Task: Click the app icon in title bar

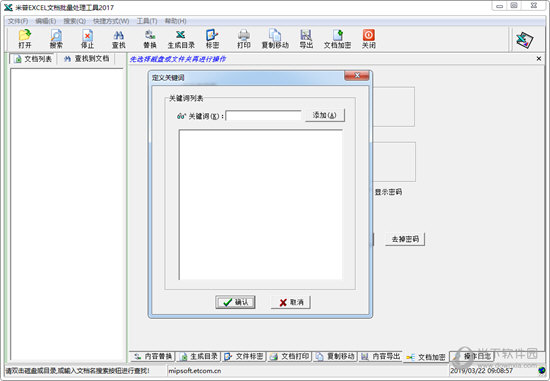Action: 8,7
